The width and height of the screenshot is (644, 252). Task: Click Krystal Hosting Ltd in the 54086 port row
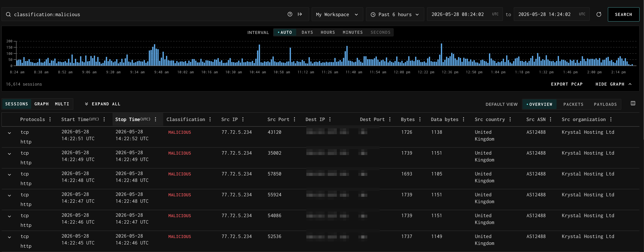[588, 216]
